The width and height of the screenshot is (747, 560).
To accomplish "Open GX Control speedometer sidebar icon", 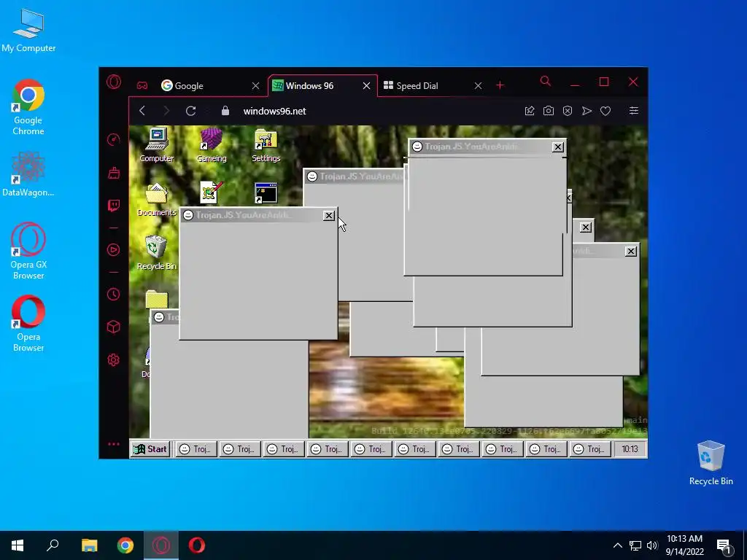I will [113, 139].
